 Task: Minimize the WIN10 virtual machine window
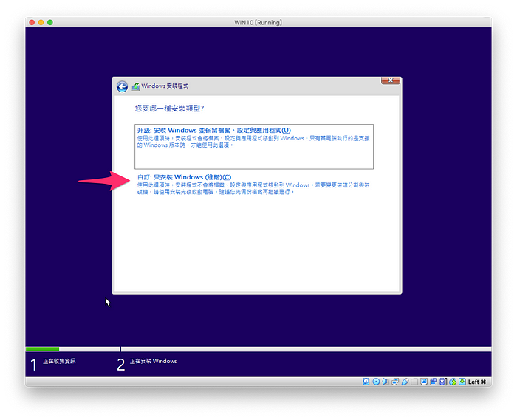click(41, 22)
